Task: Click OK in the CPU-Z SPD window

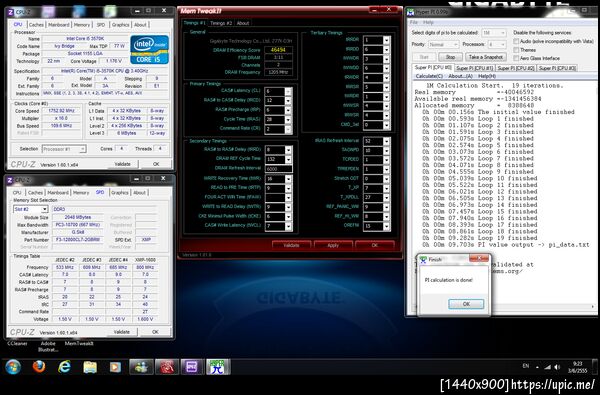Action: point(155,332)
